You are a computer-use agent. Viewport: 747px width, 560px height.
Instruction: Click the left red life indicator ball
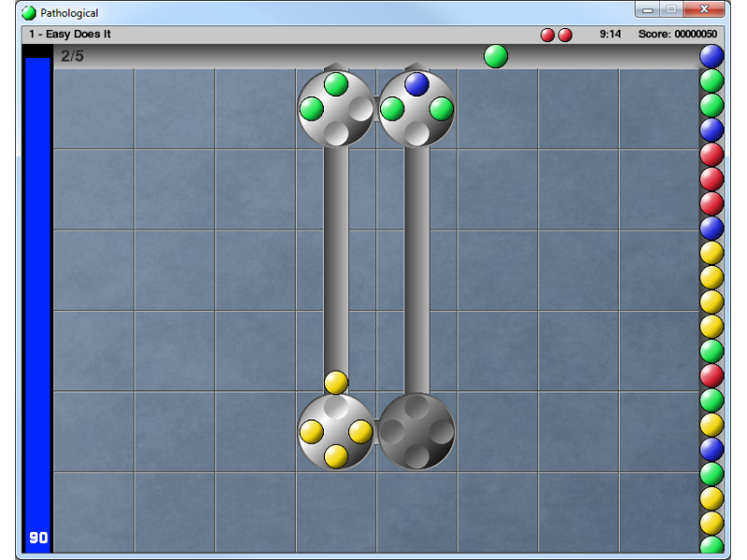tap(548, 35)
